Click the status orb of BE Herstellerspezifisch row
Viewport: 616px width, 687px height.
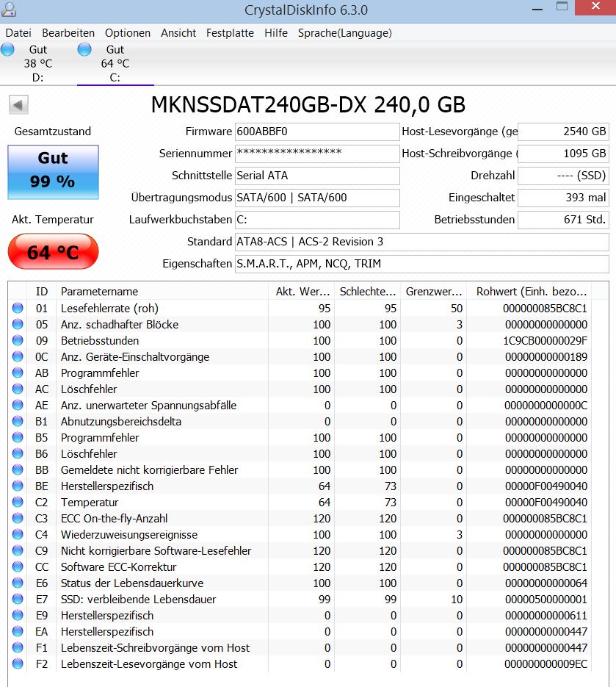18,486
